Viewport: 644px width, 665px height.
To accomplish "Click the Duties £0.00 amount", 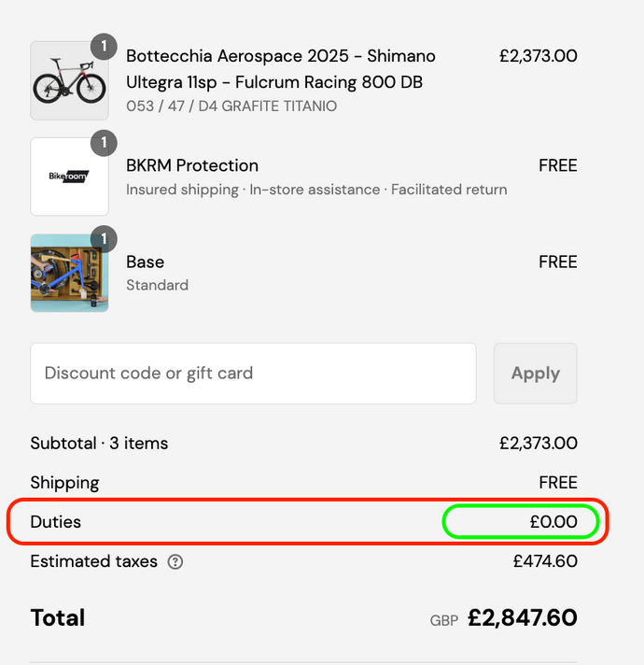I will [x=553, y=522].
